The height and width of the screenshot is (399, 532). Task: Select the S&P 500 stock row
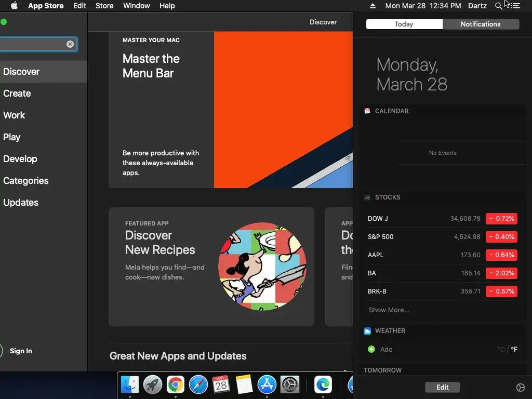click(443, 237)
